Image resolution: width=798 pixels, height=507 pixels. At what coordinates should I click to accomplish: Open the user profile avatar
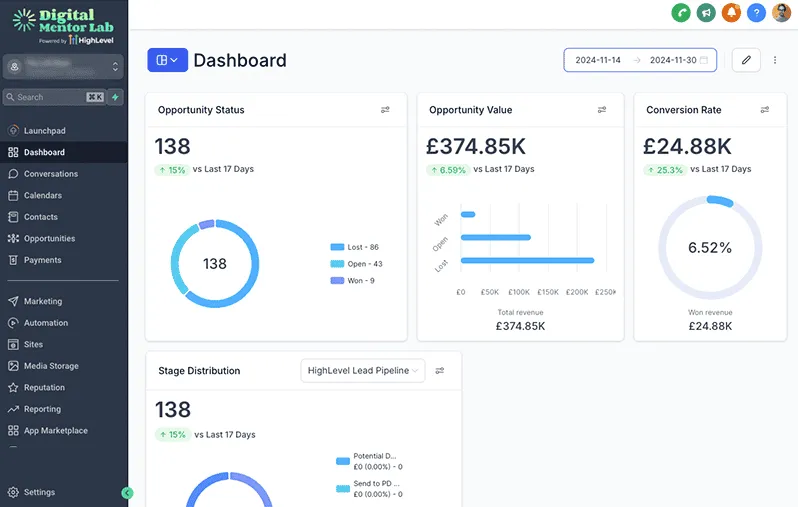pos(781,13)
